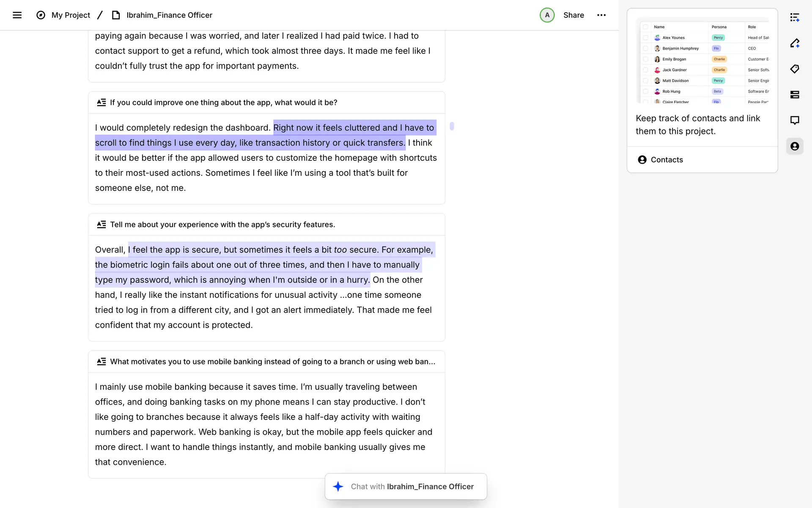
Task: Click the My Project compass icon
Action: click(41, 15)
